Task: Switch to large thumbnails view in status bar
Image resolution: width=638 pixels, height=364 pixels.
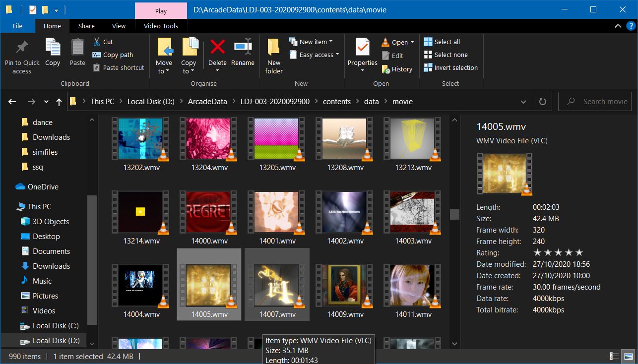Action: pyautogui.click(x=629, y=356)
